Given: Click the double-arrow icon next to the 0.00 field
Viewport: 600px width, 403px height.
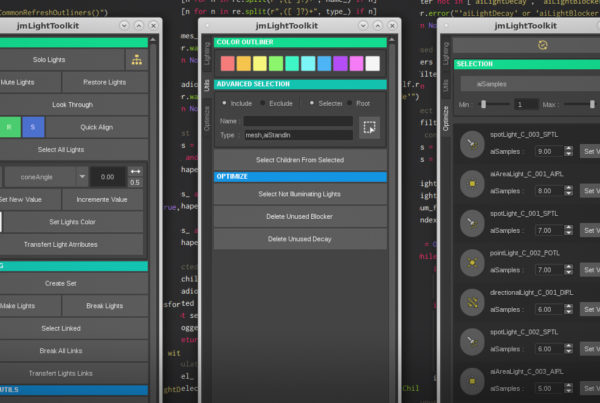Looking at the screenshot, I should pos(135,171).
